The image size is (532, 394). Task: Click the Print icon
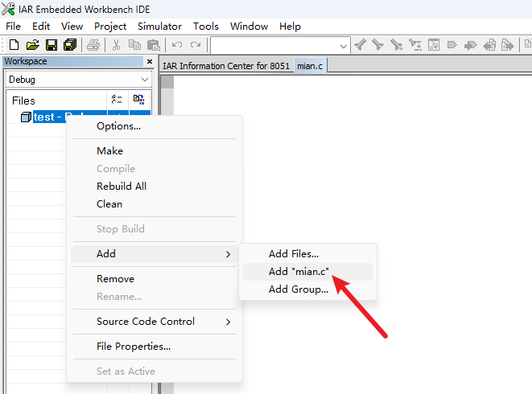(93, 45)
